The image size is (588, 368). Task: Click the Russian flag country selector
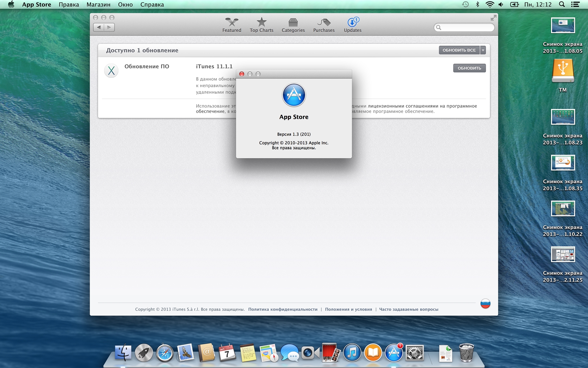(x=485, y=303)
